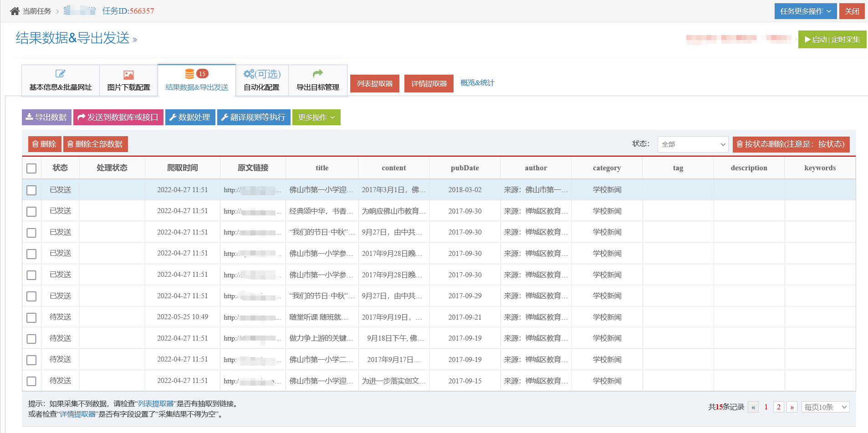Check the row titled 佛山市第一小学二…
Image resolution: width=868 pixels, height=433 pixels.
[31, 360]
